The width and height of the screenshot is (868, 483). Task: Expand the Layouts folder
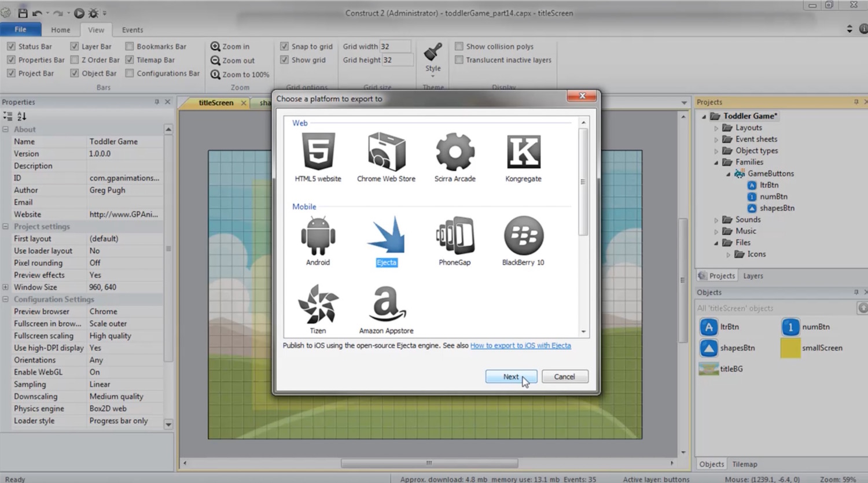pyautogui.click(x=716, y=128)
